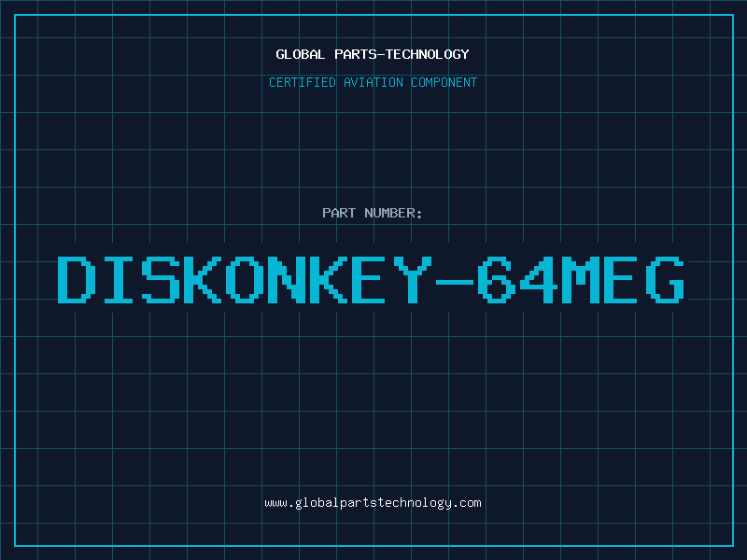Image resolution: width=747 pixels, height=560 pixels.
Task: Click the large letter D of DISKONKEY
Action: [77, 280]
